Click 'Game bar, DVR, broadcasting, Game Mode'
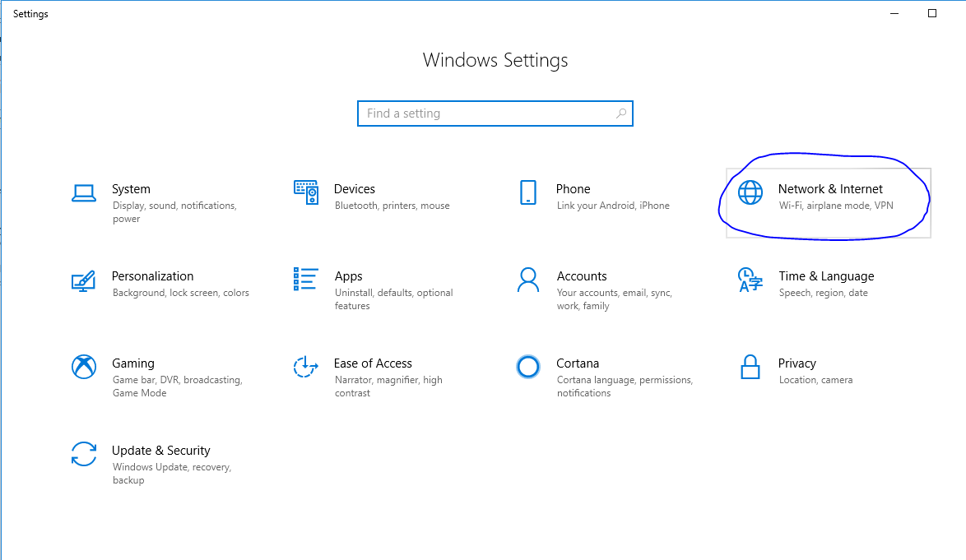This screenshot has width=966, height=560. [x=178, y=386]
